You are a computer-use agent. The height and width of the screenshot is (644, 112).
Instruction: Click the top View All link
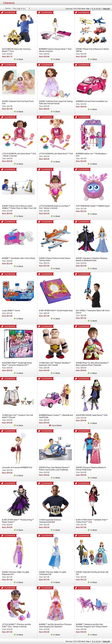coord(106,9)
